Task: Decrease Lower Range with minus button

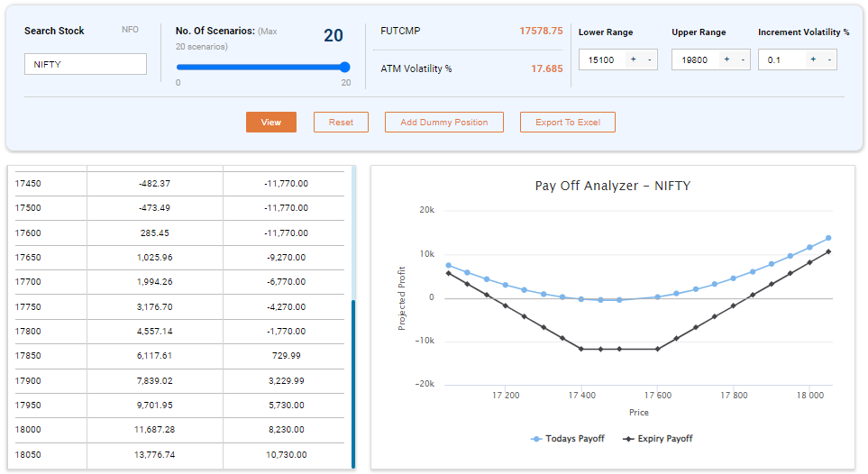Action: click(x=649, y=59)
